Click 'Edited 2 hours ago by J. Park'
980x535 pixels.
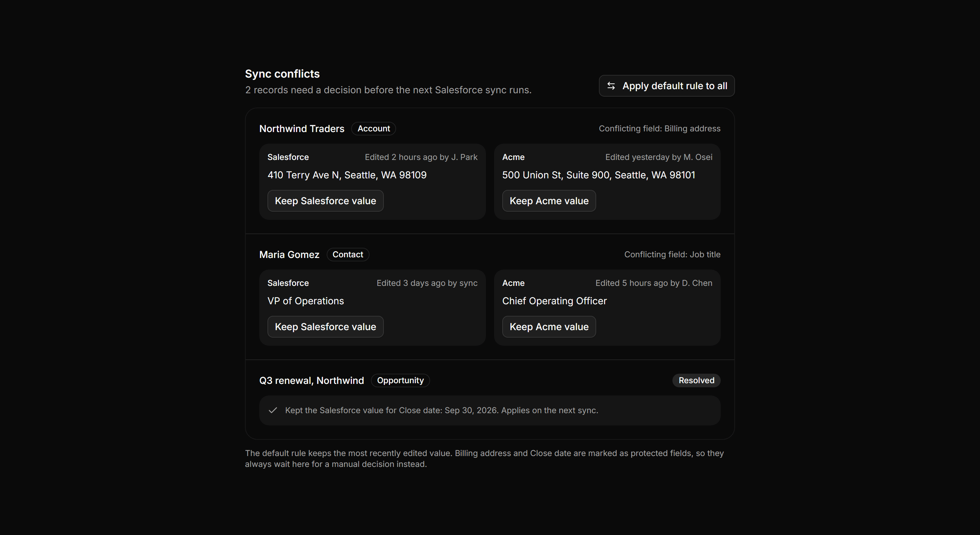pos(421,157)
